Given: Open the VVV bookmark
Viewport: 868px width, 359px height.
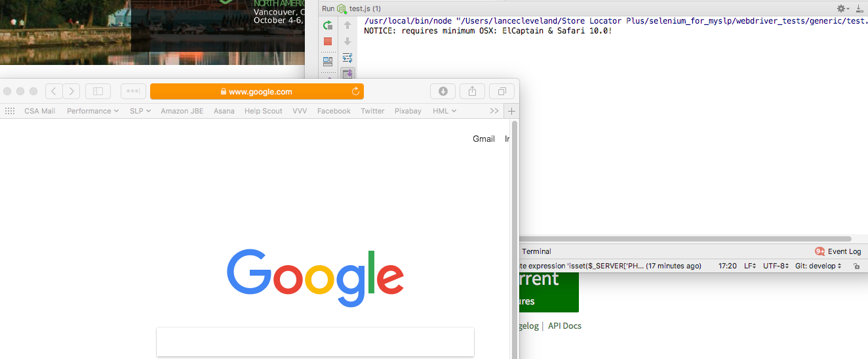Looking at the screenshot, I should point(300,111).
